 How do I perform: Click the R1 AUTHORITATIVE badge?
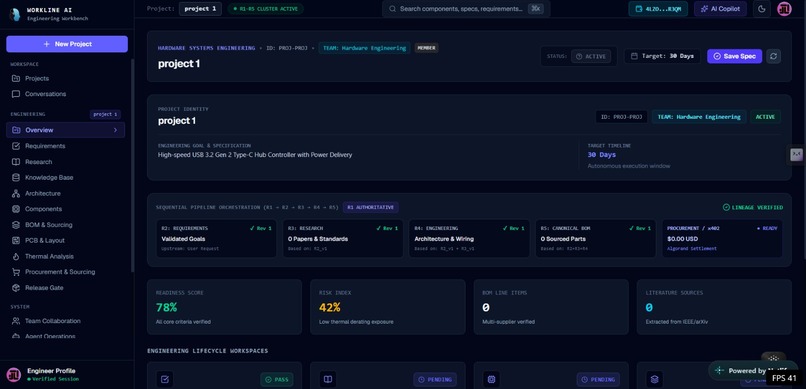(x=371, y=208)
